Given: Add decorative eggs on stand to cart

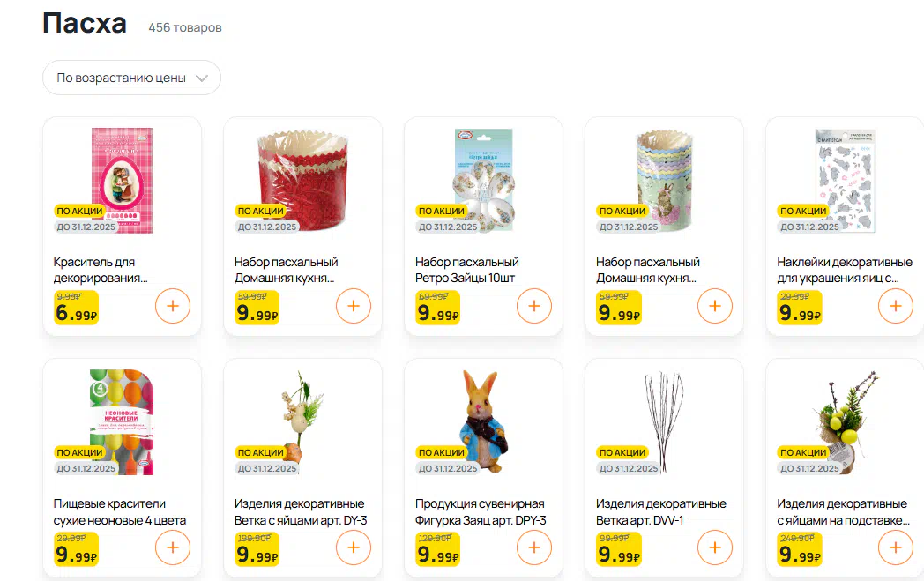Looking at the screenshot, I should (895, 547).
